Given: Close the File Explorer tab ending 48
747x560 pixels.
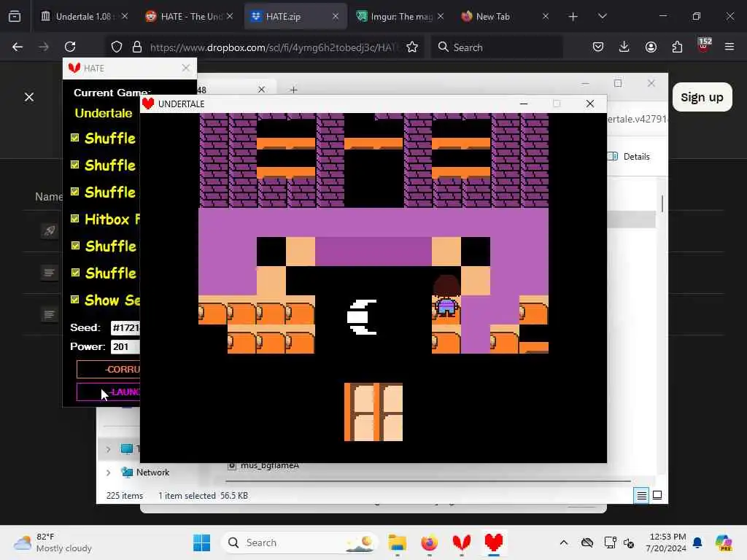Looking at the screenshot, I should (x=261, y=90).
